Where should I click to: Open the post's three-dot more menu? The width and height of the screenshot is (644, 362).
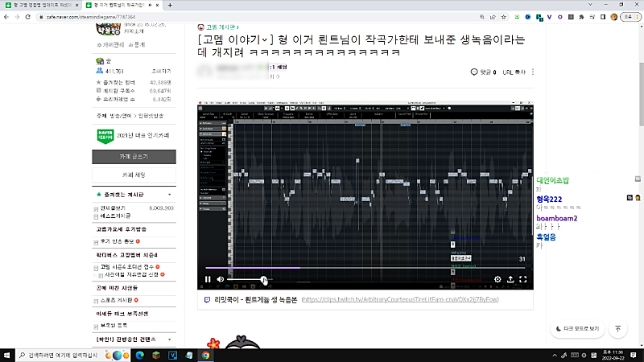point(533,72)
